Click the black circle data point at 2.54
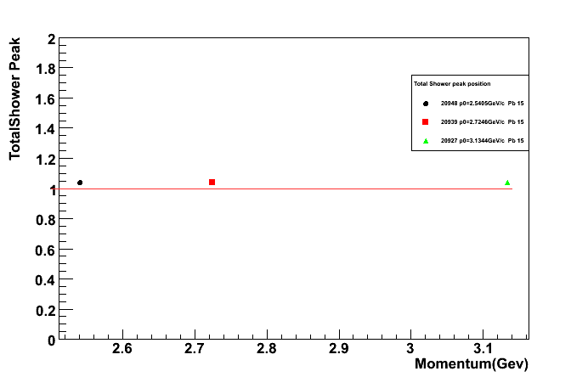Image resolution: width=588 pixels, height=377 pixels. click(x=80, y=183)
